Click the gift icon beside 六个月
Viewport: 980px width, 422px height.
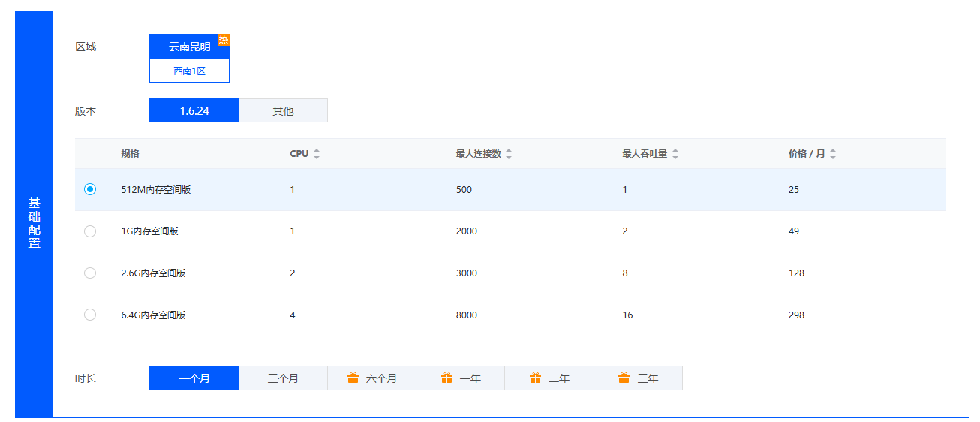point(353,378)
